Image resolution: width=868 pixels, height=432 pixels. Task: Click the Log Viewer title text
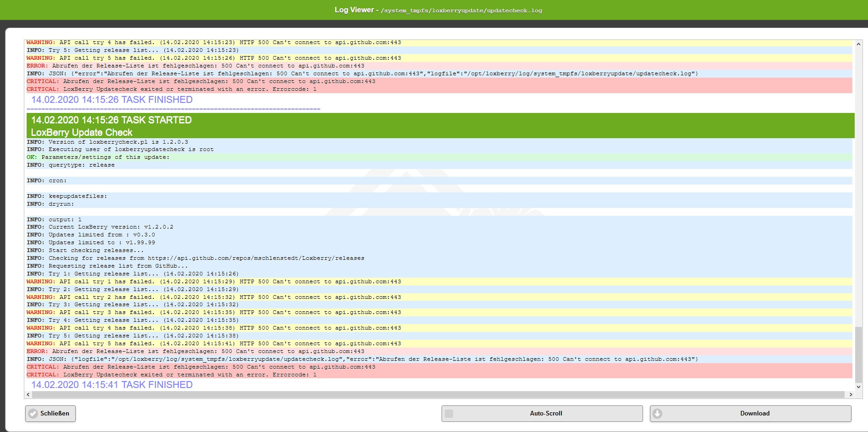(x=354, y=10)
